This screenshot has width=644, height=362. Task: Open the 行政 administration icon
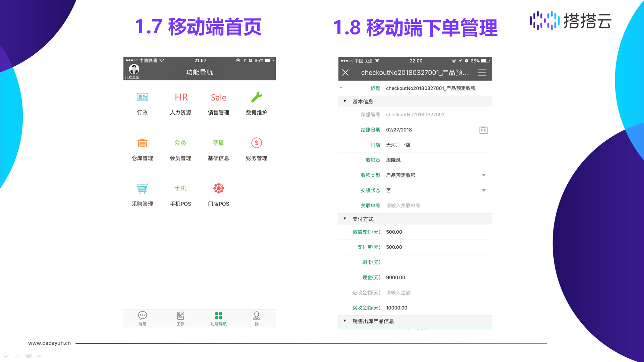tap(142, 98)
